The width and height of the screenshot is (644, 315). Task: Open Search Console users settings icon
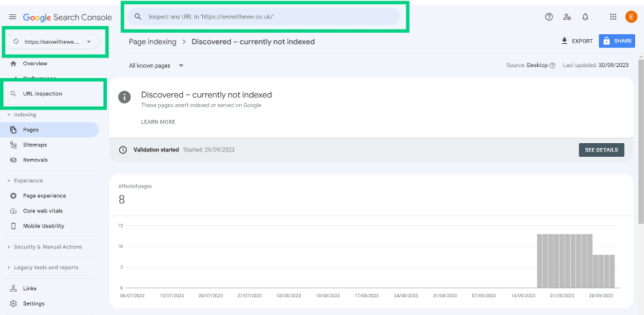[567, 17]
